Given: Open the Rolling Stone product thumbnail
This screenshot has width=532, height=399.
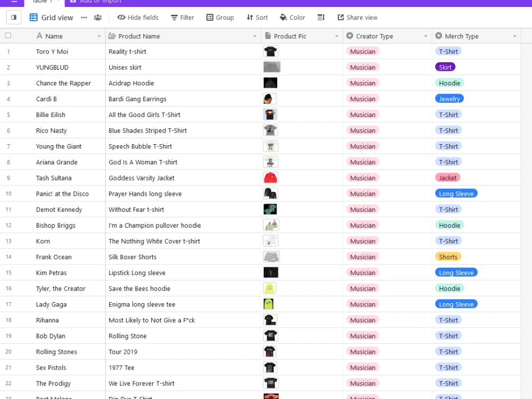Looking at the screenshot, I should [270, 336].
